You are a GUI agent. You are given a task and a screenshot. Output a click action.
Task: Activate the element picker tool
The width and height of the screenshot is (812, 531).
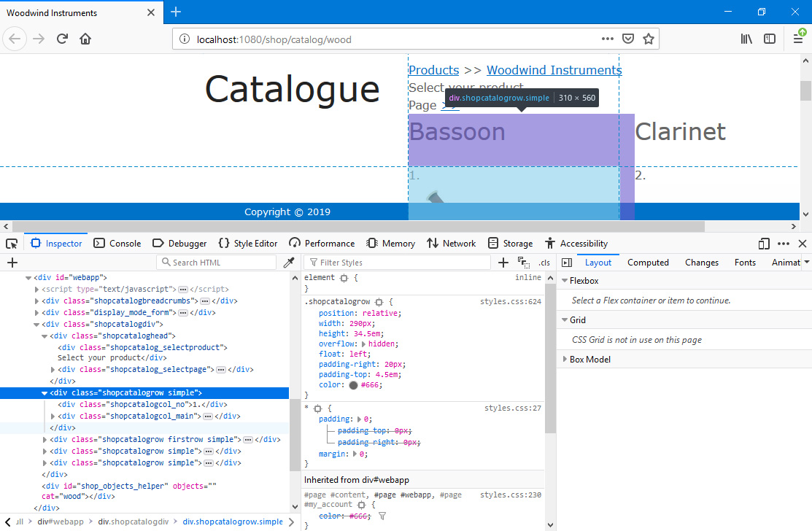(x=12, y=244)
